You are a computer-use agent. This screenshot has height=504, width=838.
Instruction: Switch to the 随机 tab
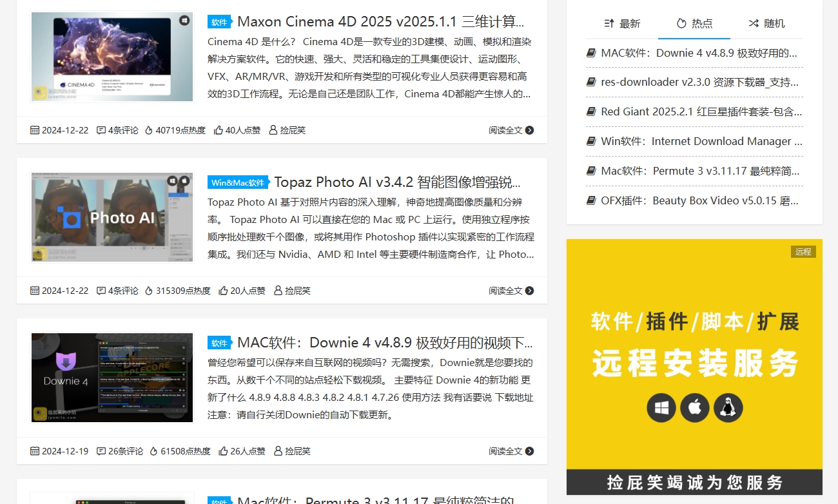click(x=766, y=24)
